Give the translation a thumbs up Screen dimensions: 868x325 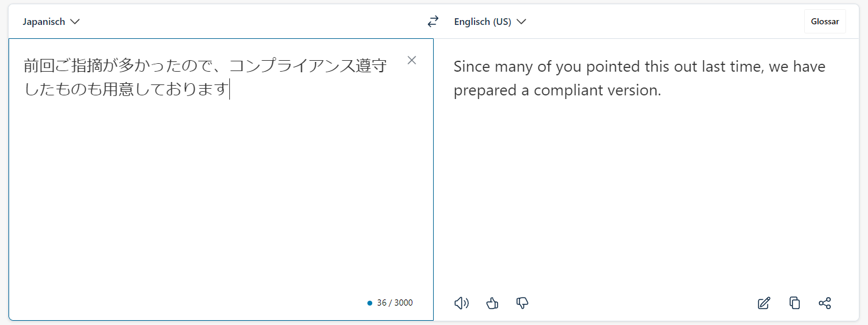pos(492,303)
